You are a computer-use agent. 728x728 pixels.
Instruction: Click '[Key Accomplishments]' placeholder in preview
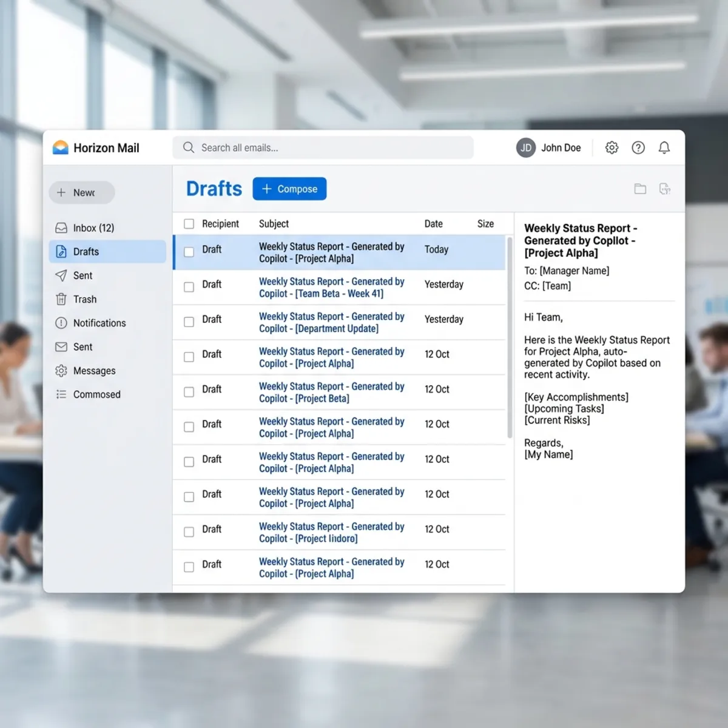(x=576, y=397)
